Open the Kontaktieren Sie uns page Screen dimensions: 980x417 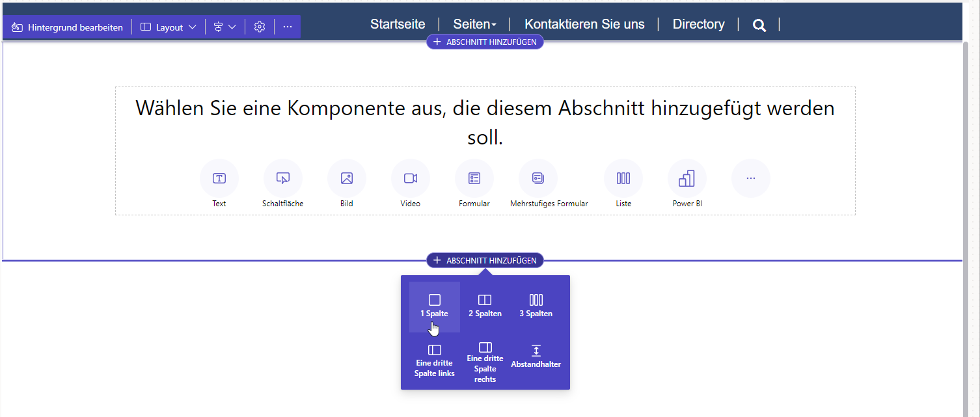[x=584, y=24]
